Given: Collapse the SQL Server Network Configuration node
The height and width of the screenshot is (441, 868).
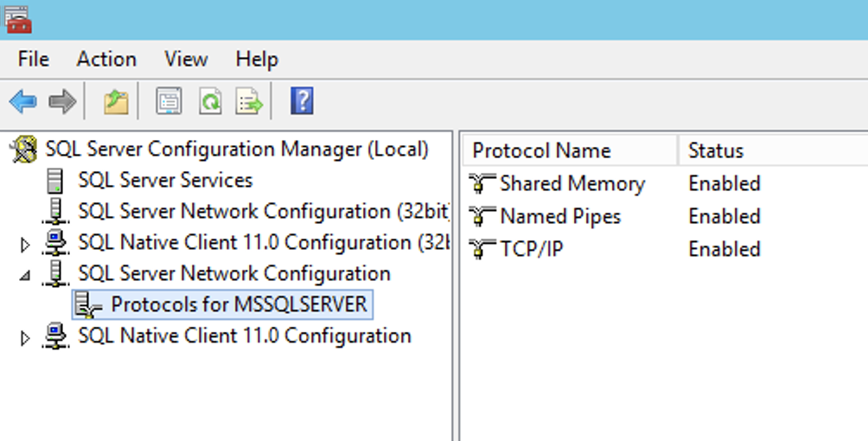Looking at the screenshot, I should (25, 275).
